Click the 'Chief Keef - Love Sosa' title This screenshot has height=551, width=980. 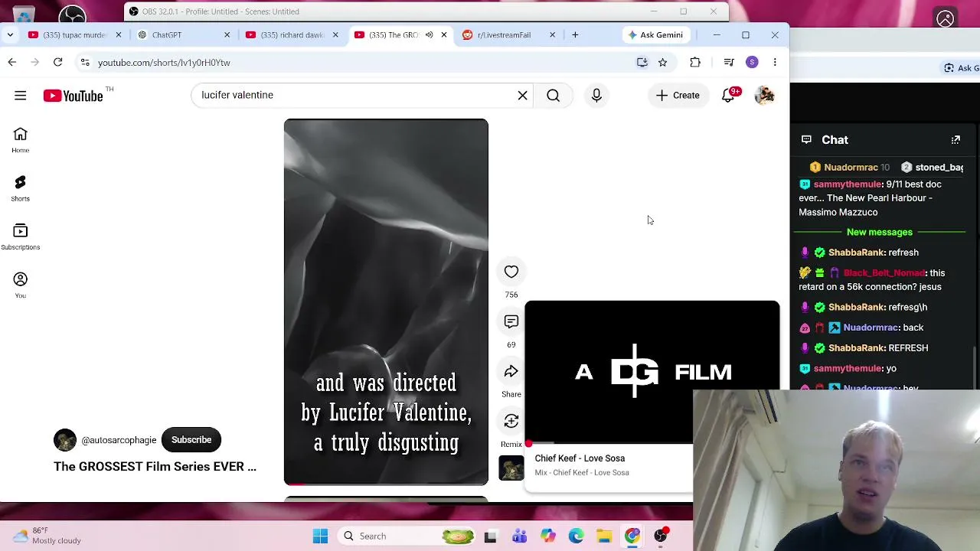click(x=580, y=458)
